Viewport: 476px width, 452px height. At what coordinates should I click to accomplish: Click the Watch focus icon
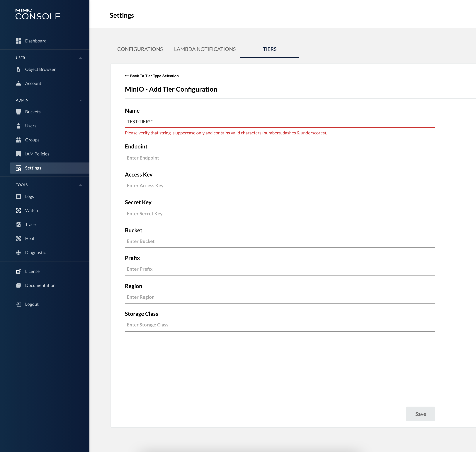[x=18, y=210]
